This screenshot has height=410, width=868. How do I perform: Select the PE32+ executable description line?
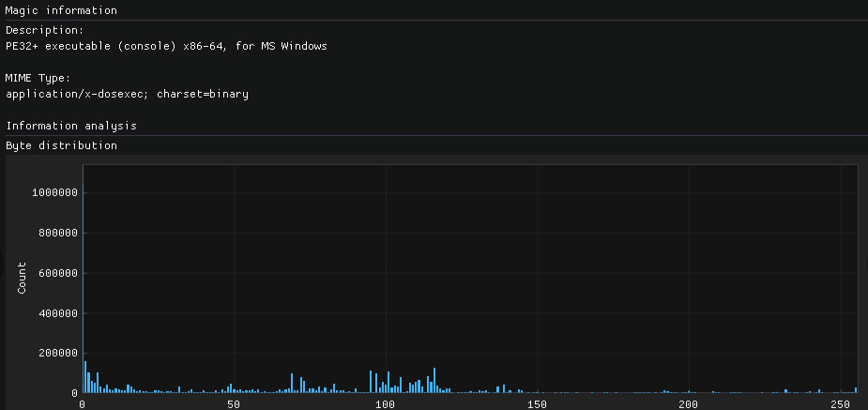[x=166, y=46]
